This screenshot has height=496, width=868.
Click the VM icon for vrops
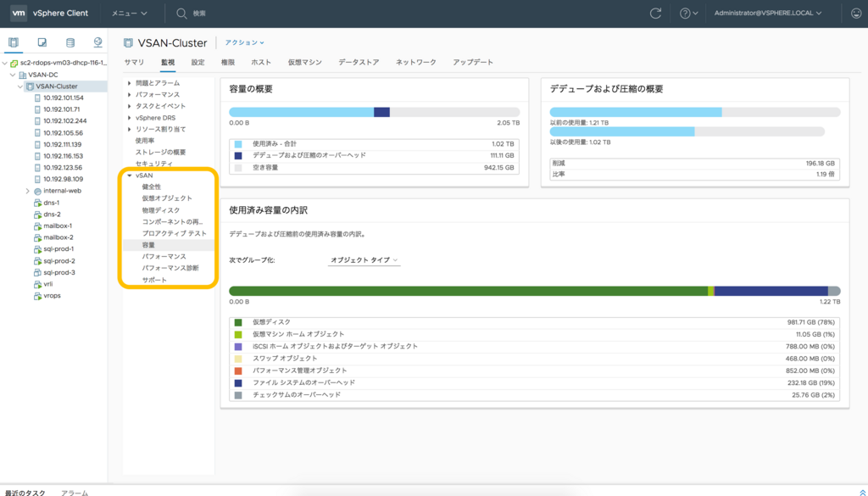[37, 296]
